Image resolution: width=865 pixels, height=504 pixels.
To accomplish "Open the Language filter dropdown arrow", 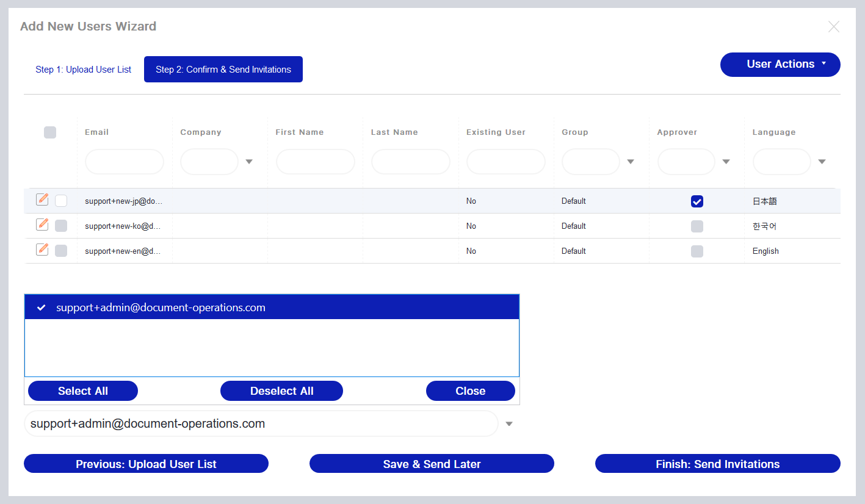I will coord(822,162).
